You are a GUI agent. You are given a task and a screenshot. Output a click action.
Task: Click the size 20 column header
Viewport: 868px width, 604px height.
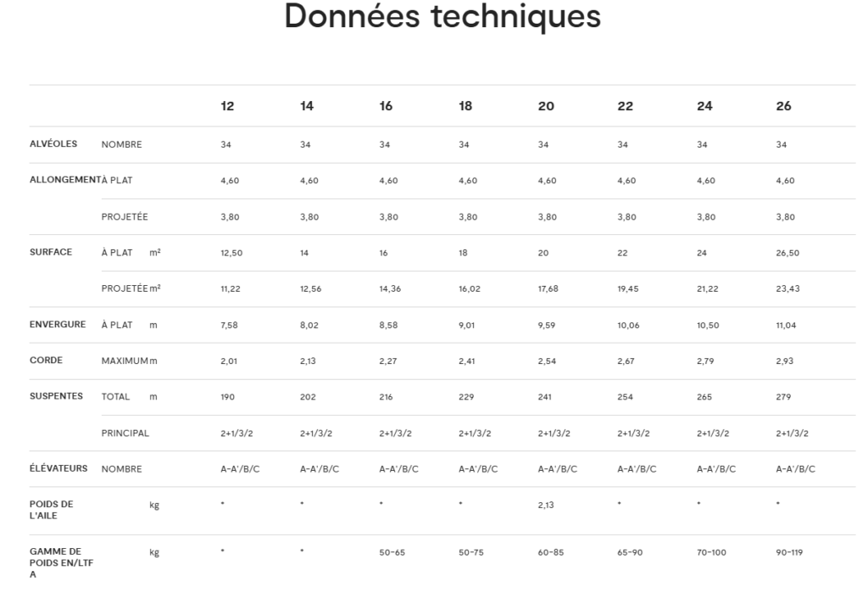coord(546,106)
